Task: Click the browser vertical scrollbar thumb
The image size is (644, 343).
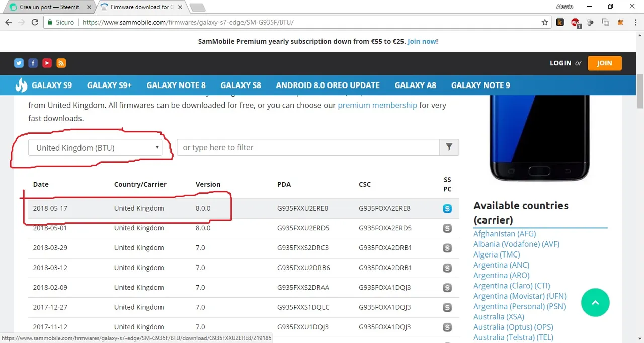Action: pyautogui.click(x=639, y=91)
